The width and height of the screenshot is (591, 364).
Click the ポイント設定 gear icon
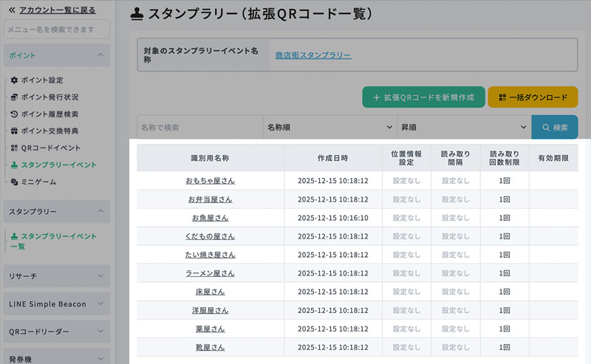click(x=15, y=80)
